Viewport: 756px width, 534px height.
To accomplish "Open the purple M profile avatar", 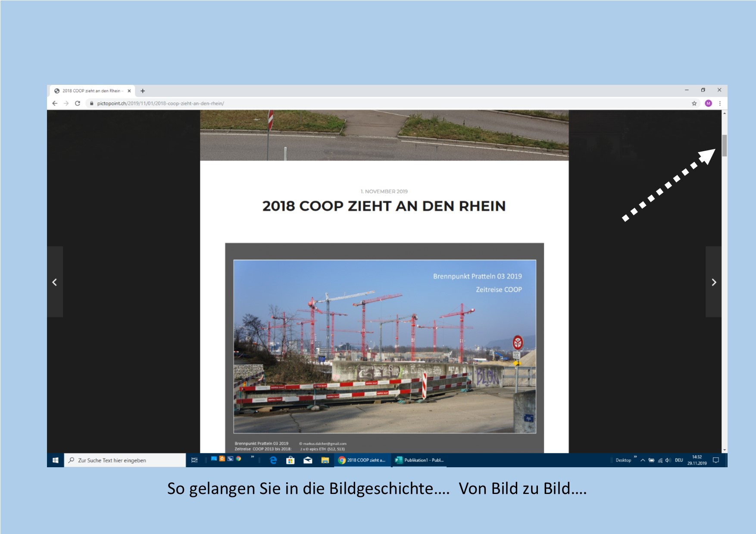I will tap(708, 103).
